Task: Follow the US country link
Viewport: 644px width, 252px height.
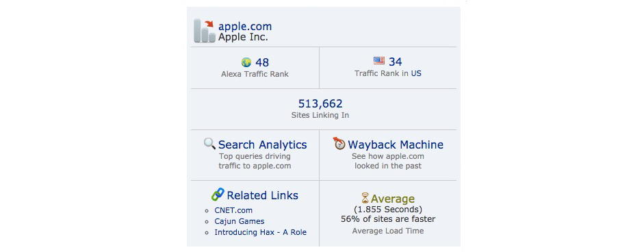Action: click(x=416, y=73)
